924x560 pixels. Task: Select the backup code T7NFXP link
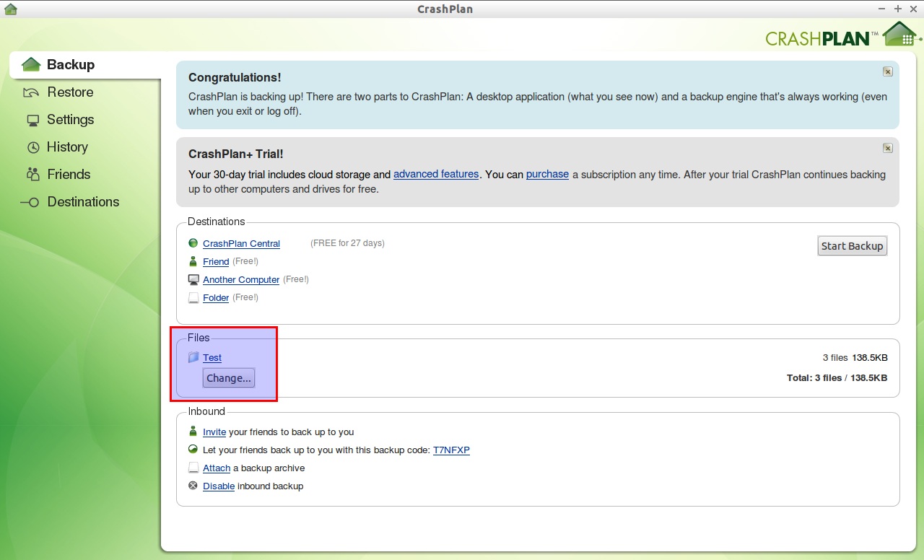point(451,450)
